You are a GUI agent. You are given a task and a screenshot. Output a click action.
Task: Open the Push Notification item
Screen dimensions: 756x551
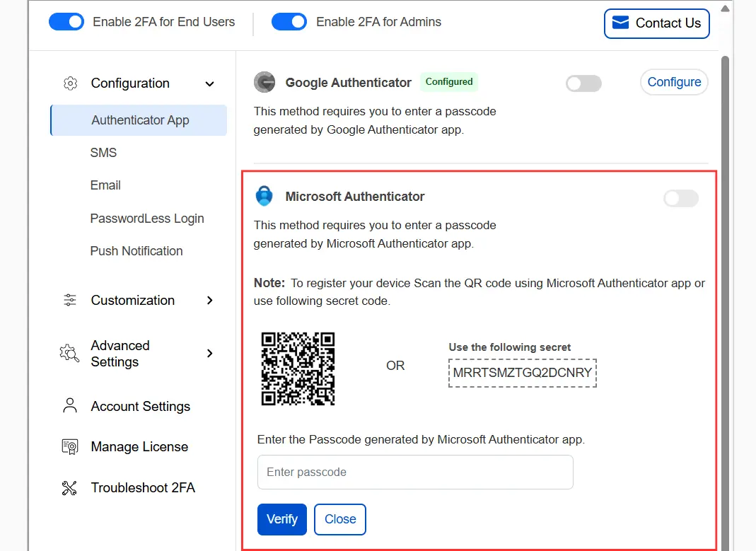(136, 250)
